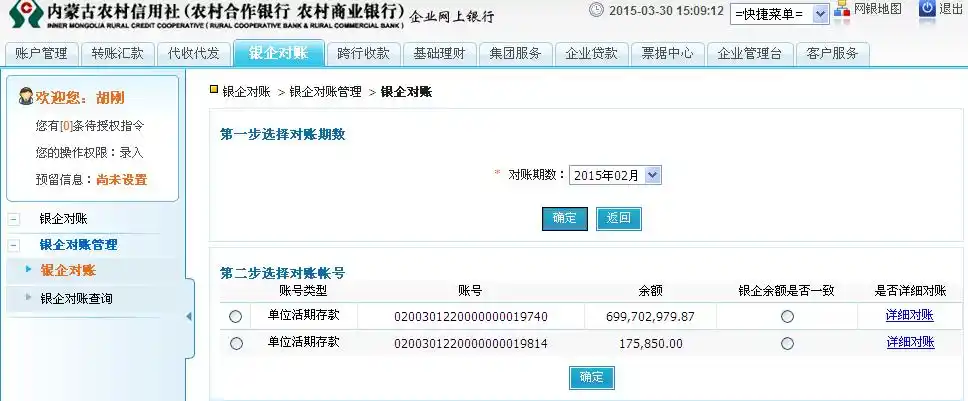The width and height of the screenshot is (968, 401).
Task: Open the 跨行收款 tab
Action: coord(364,54)
